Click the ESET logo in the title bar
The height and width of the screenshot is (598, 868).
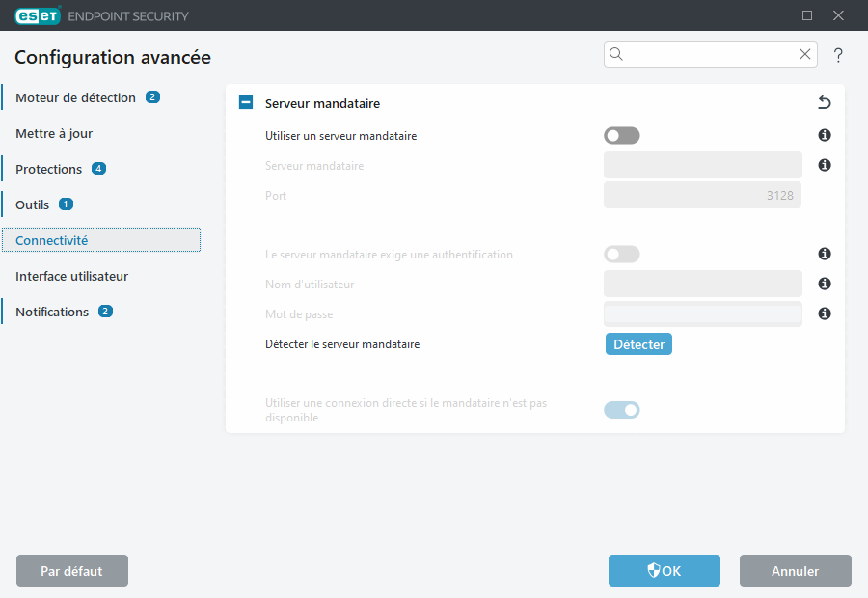coord(38,15)
